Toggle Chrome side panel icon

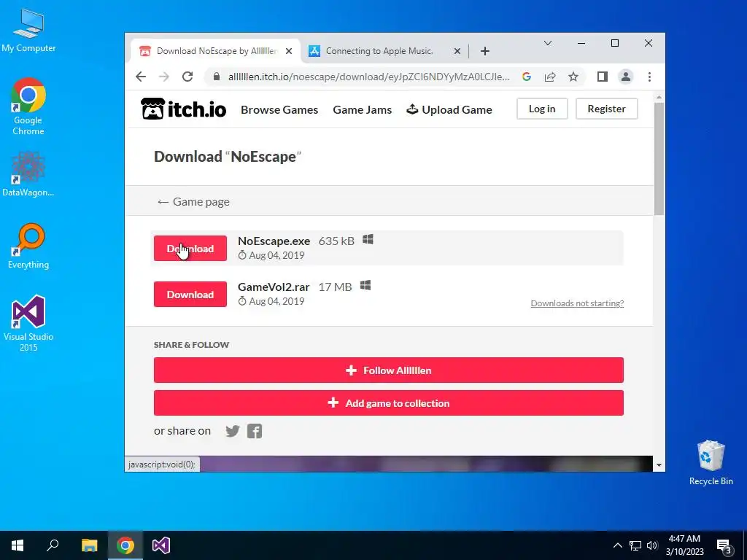602,77
